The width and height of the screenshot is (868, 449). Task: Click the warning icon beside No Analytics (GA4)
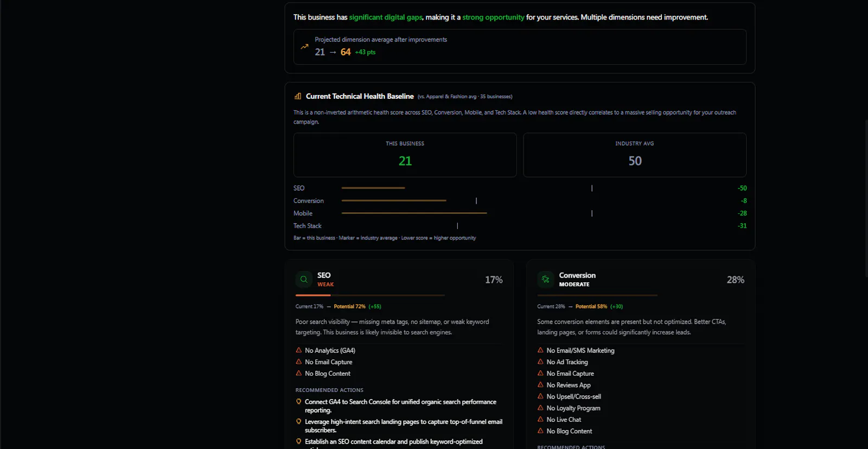click(x=298, y=350)
